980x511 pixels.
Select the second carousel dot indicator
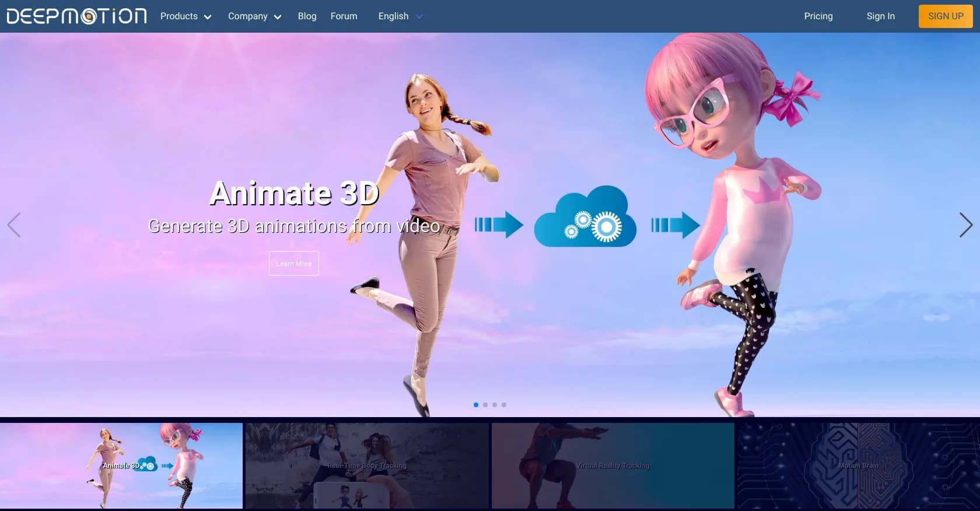[485, 405]
